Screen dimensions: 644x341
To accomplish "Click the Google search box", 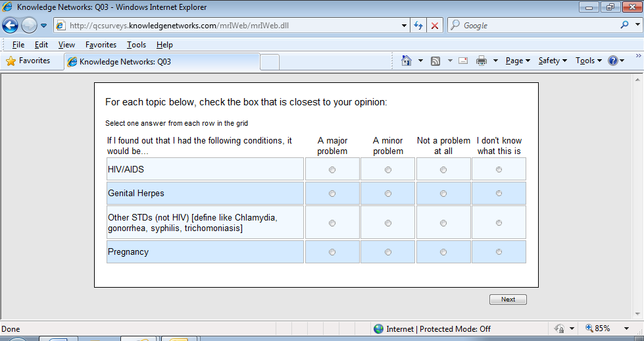I will coord(534,26).
